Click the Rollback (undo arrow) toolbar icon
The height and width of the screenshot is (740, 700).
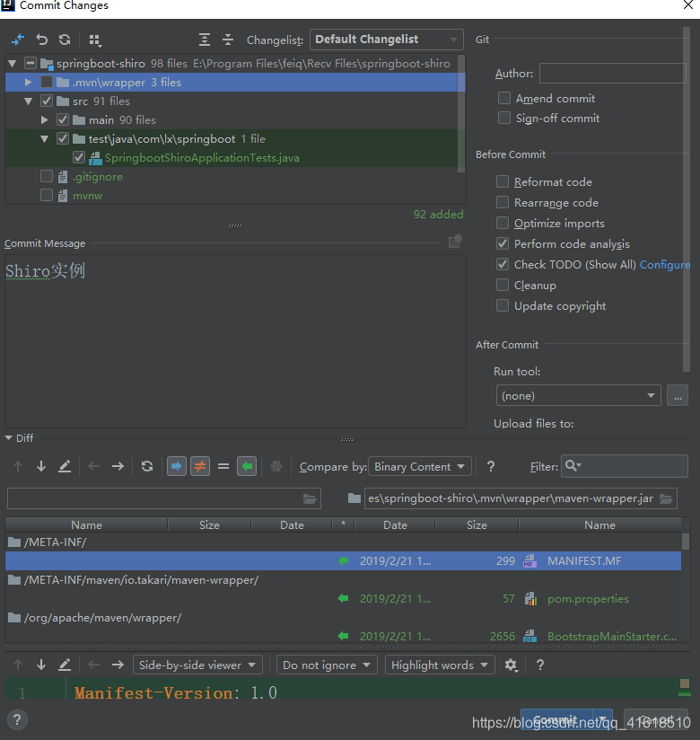tap(42, 40)
